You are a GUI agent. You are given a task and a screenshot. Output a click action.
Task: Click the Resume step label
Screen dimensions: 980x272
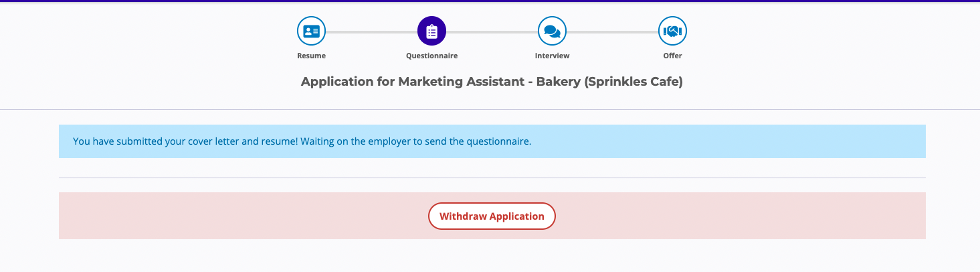tap(311, 56)
